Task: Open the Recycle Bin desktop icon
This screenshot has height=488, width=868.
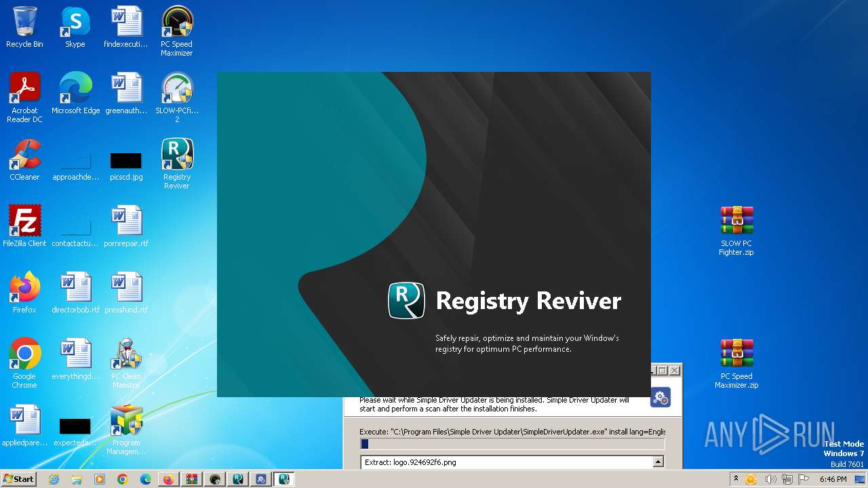Action: tap(24, 27)
